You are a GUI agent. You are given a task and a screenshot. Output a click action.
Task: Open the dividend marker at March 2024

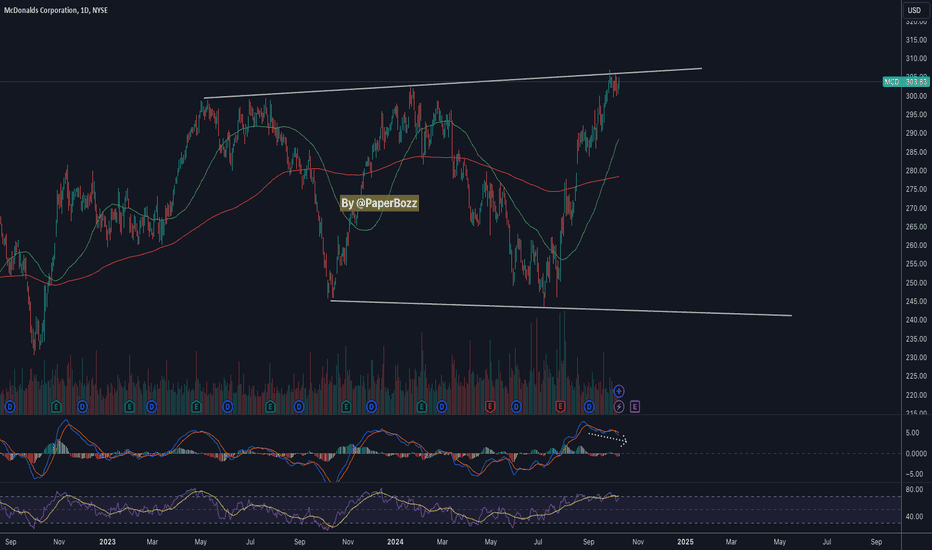pyautogui.click(x=442, y=407)
